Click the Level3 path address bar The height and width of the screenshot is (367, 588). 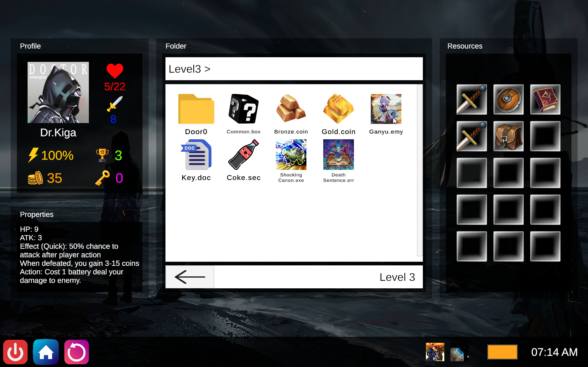294,69
